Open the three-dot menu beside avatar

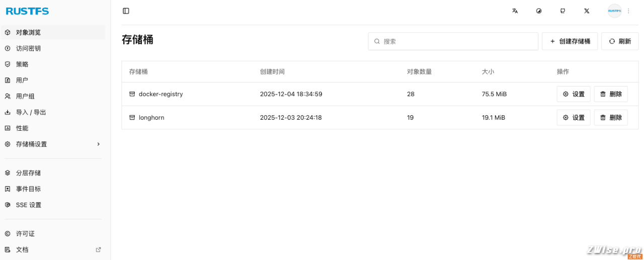tap(628, 11)
